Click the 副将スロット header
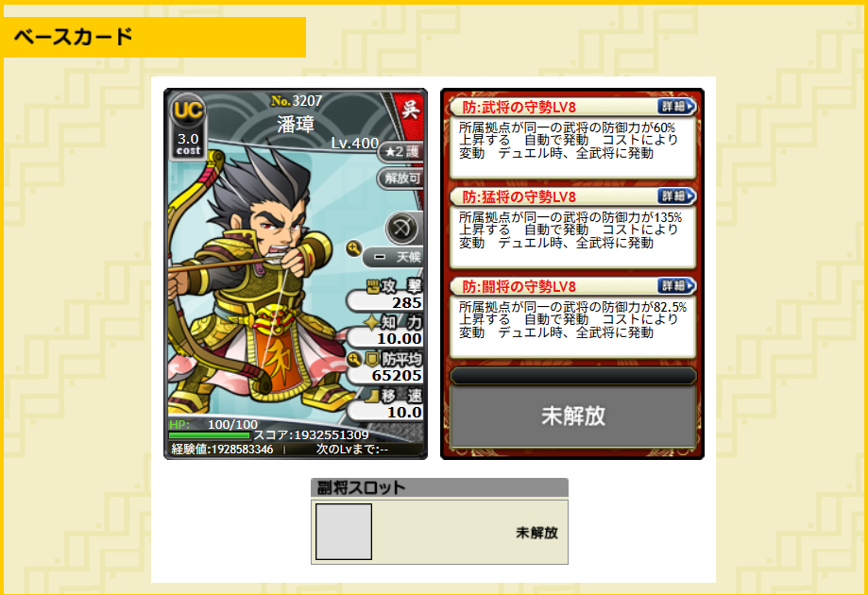This screenshot has height=595, width=868. (x=439, y=487)
